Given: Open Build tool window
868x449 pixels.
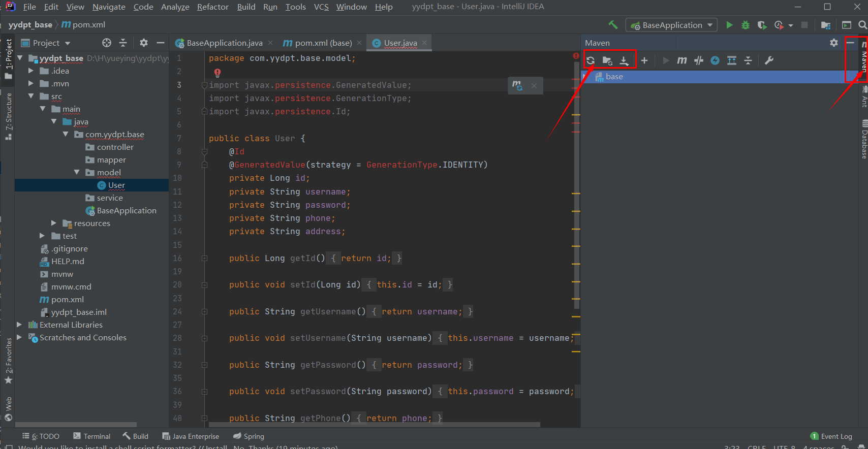Looking at the screenshot, I should 135,436.
